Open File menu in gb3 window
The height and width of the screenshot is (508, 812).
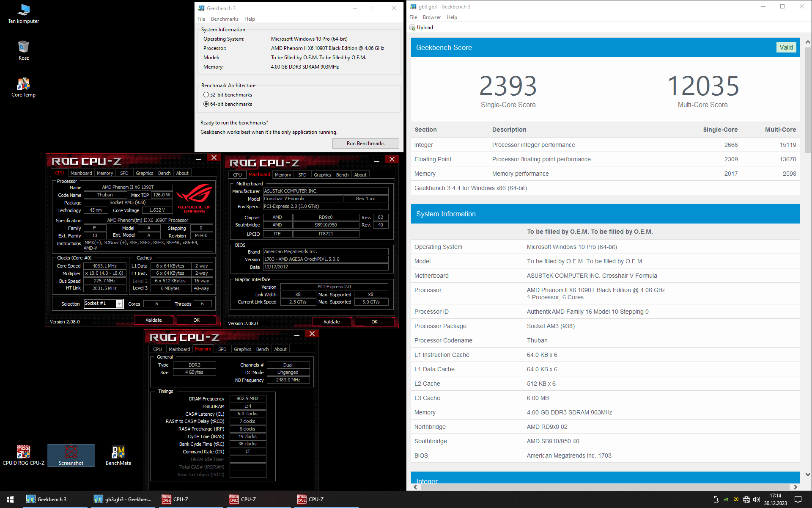(413, 17)
